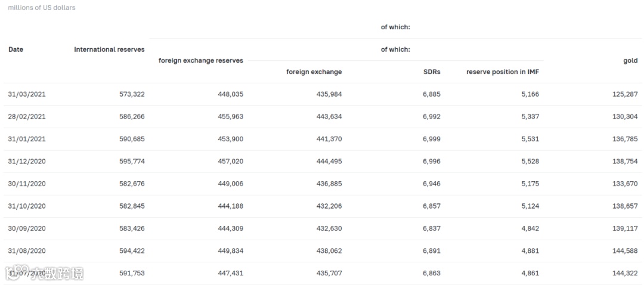Select the foreign exchange reserves header
This screenshot has width=644, height=285.
[x=201, y=61]
